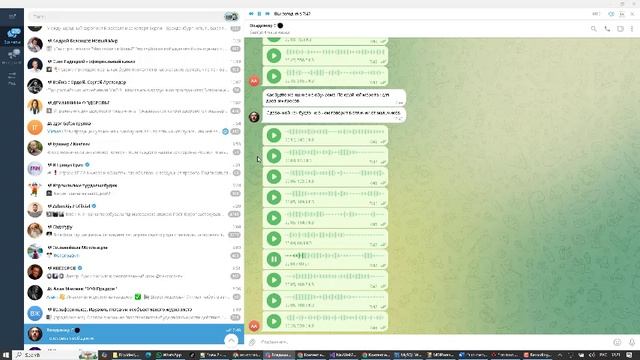Select the second chat folder below All chats
This screenshot has width=640, height=360.
tap(12, 56)
